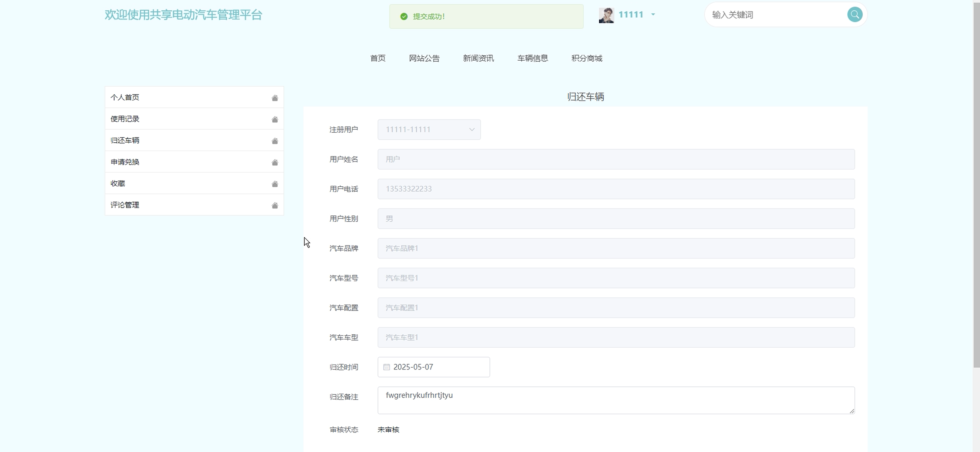The image size is (980, 452).
Task: Click the home icon beside 收藏
Action: (x=275, y=184)
